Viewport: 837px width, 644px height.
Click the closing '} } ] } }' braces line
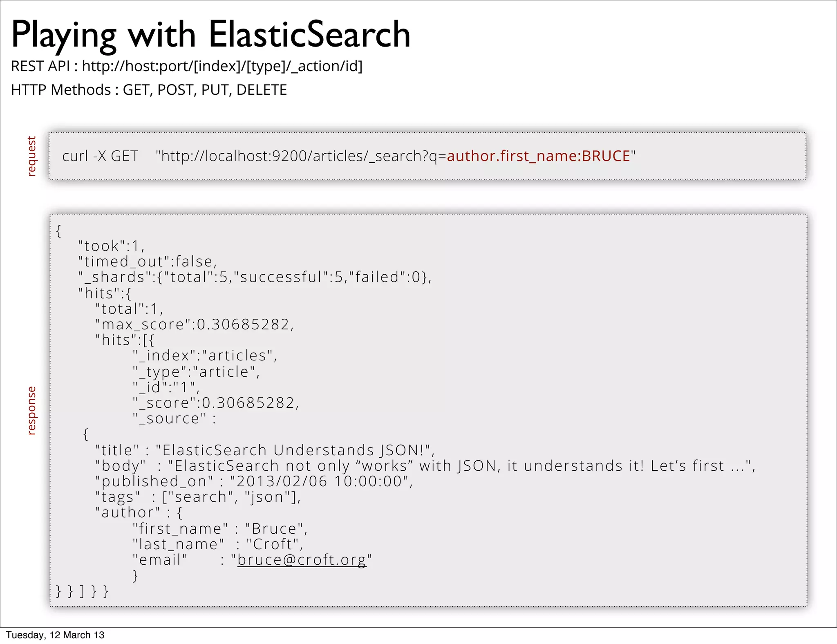point(82,591)
